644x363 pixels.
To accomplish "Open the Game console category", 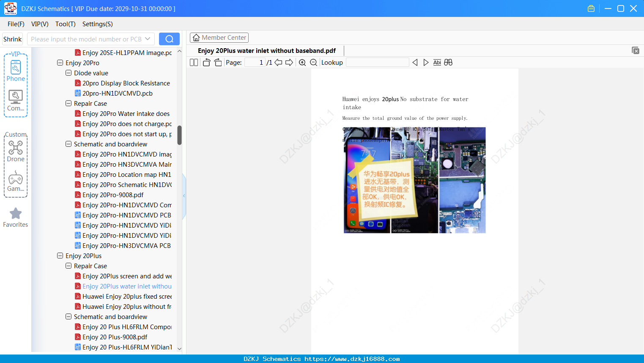I will pos(16,181).
